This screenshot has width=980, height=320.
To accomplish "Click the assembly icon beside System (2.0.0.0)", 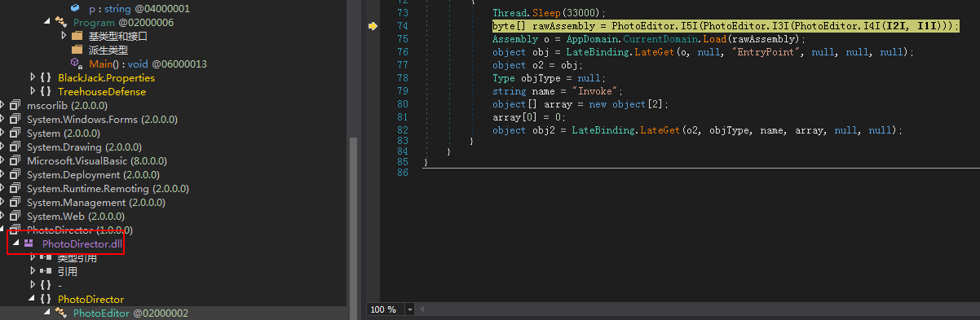I will coord(15,133).
